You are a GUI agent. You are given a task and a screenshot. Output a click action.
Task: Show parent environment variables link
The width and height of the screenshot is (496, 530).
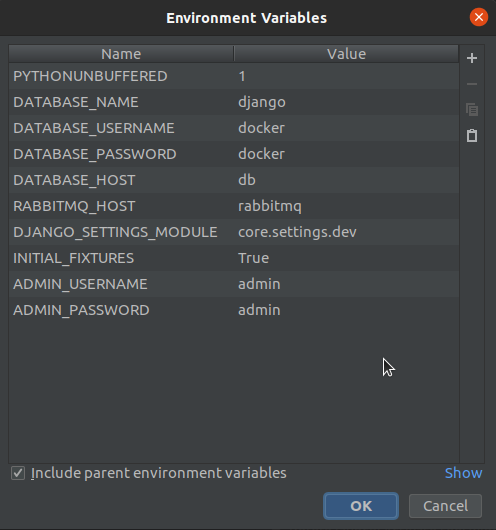click(x=463, y=473)
